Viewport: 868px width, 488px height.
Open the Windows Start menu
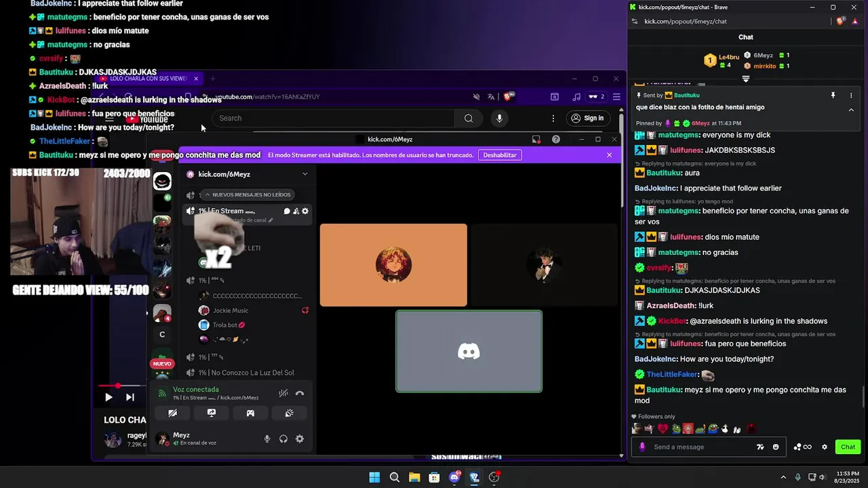[x=374, y=477]
